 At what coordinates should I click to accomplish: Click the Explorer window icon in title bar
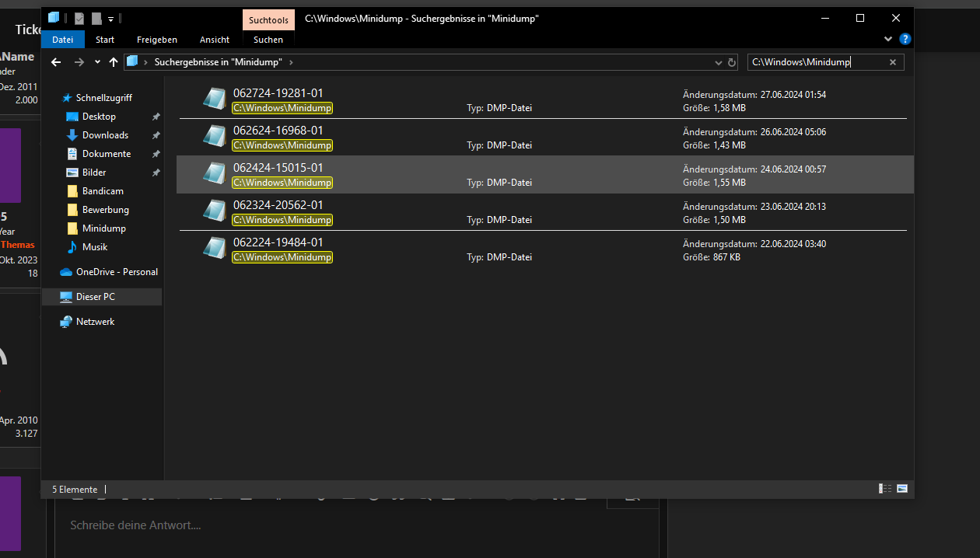click(x=54, y=17)
